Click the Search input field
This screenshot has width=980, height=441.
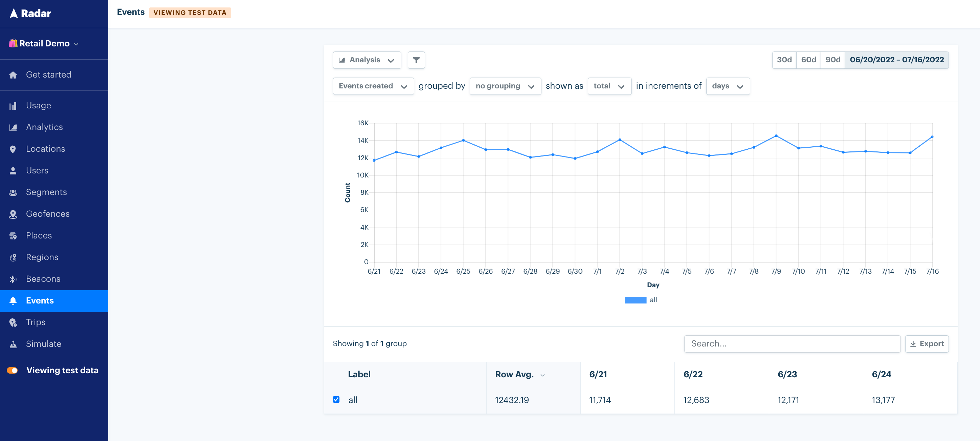pyautogui.click(x=792, y=343)
